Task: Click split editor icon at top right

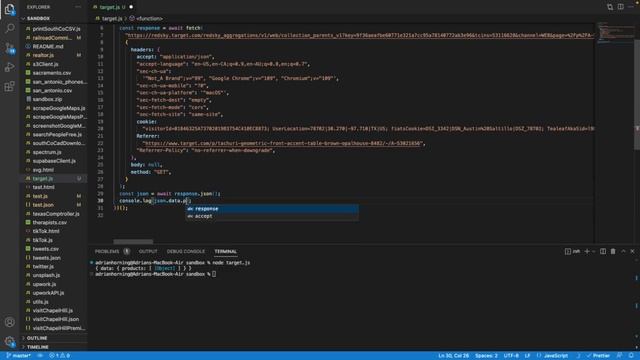Action: [620, 7]
